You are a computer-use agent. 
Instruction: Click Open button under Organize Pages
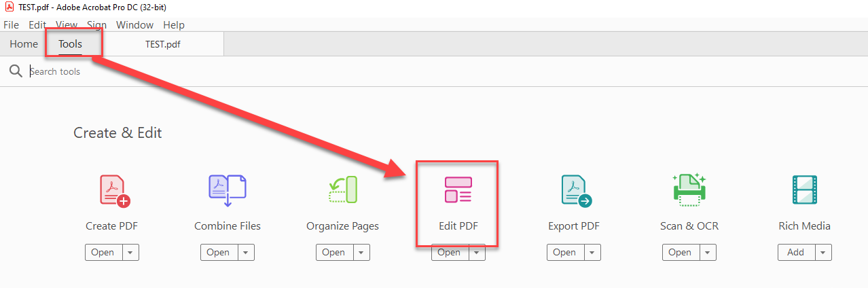pos(334,253)
